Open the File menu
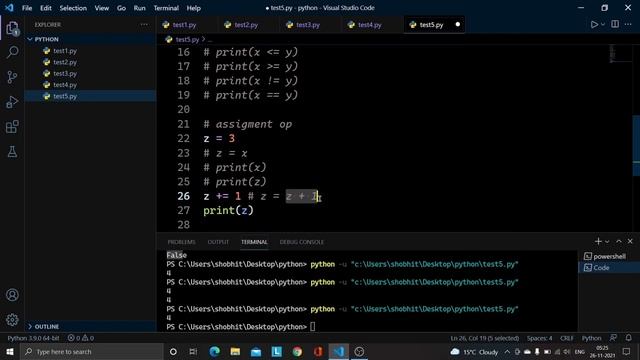 [27, 8]
